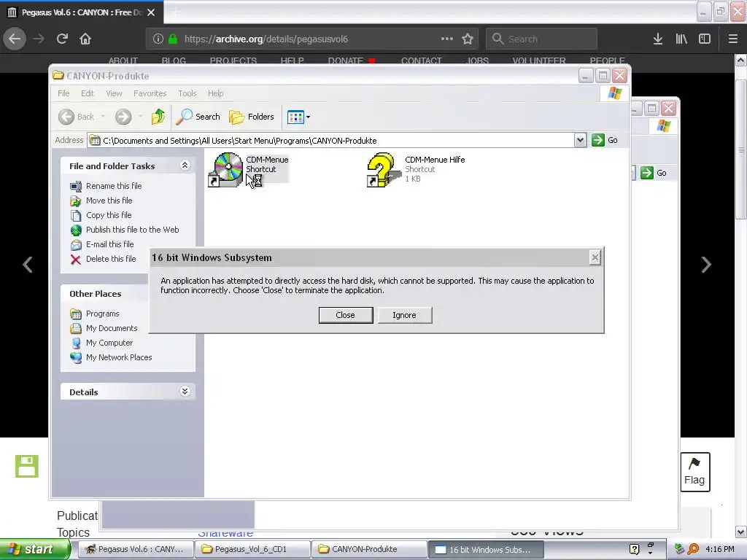Click Explorer Forward arrow button
This screenshot has width=747, height=560.
click(123, 117)
